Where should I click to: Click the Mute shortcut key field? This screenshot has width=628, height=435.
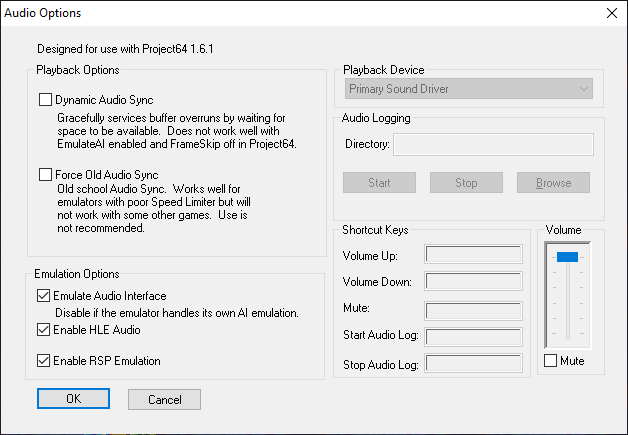(473, 309)
